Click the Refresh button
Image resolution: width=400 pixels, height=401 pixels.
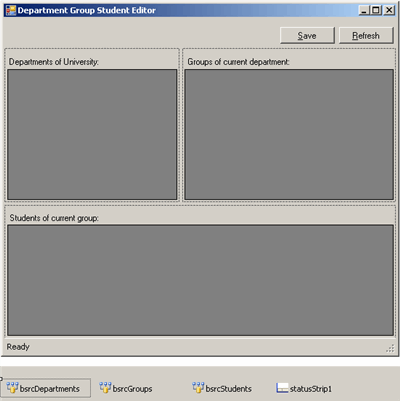pos(366,35)
